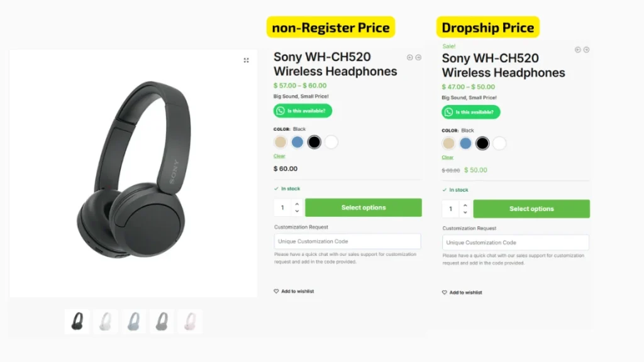The width and height of the screenshot is (644, 362).
Task: Click the non-Register Price label
Action: tap(330, 27)
